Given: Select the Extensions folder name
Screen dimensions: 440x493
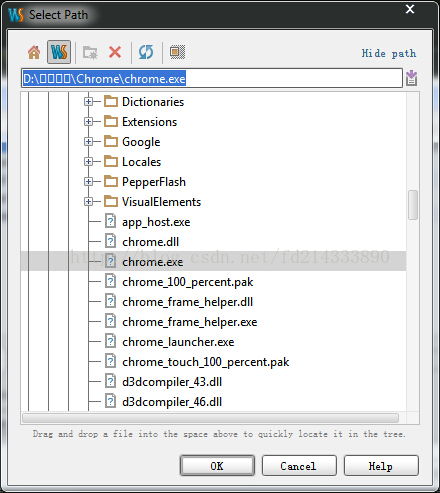Looking at the screenshot, I should click(149, 122).
